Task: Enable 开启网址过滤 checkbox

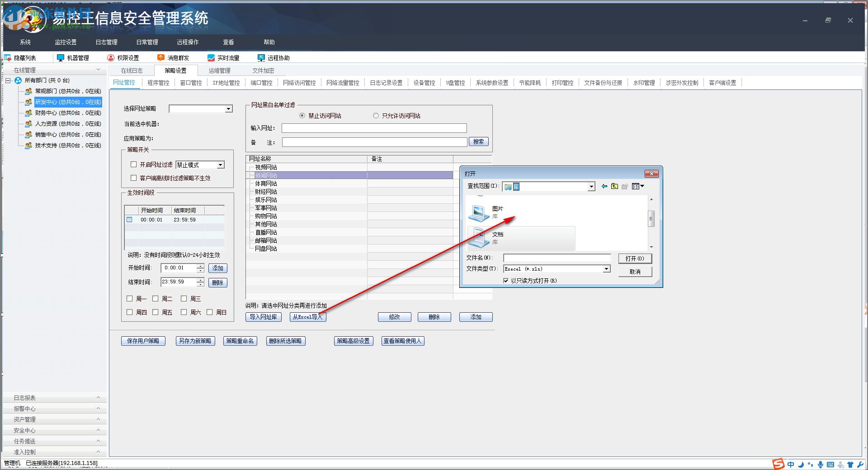Action: coord(133,164)
